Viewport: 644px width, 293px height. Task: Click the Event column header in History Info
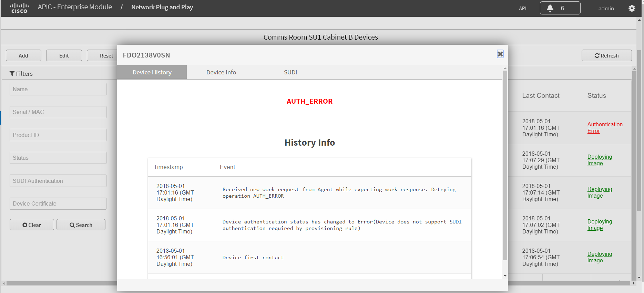pos(227,167)
